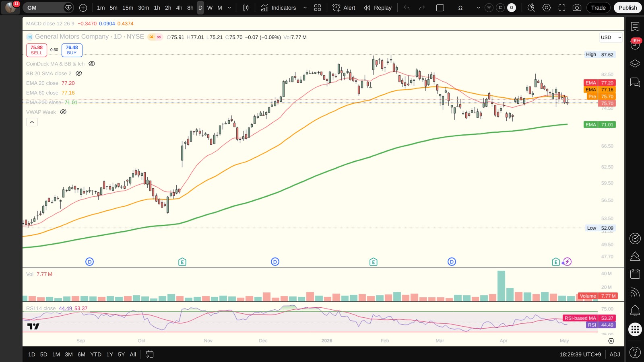Change the USD currency dropdown
Image resolution: width=644 pixels, height=362 pixels.
point(611,37)
